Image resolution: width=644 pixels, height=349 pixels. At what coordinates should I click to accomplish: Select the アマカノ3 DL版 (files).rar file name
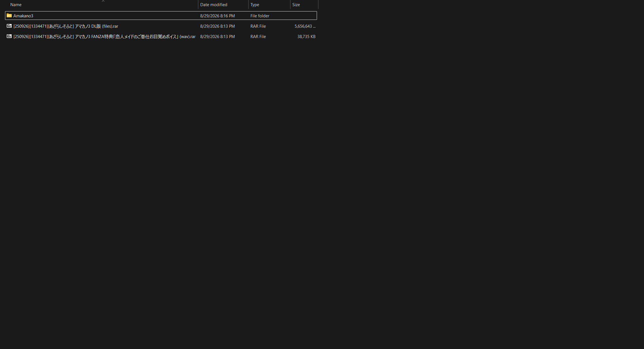point(66,26)
